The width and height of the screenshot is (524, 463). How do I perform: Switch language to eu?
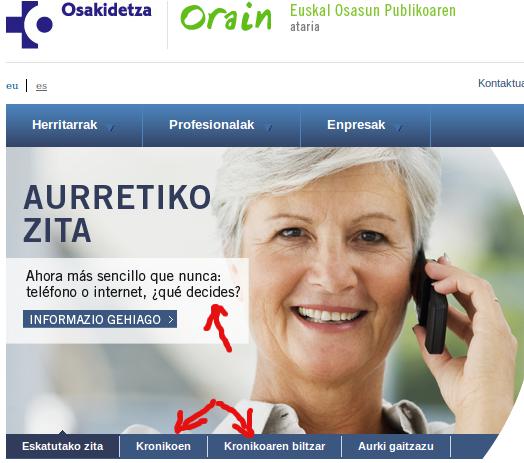[12, 86]
